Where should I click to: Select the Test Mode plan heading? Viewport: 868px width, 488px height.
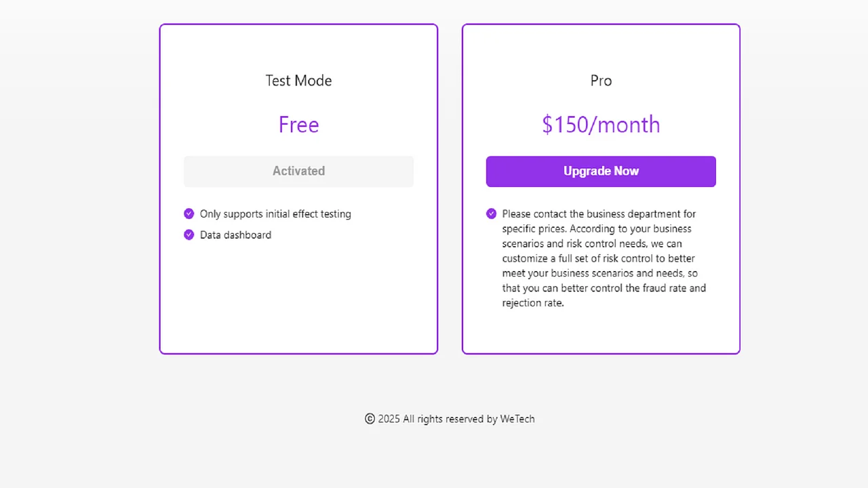tap(298, 81)
